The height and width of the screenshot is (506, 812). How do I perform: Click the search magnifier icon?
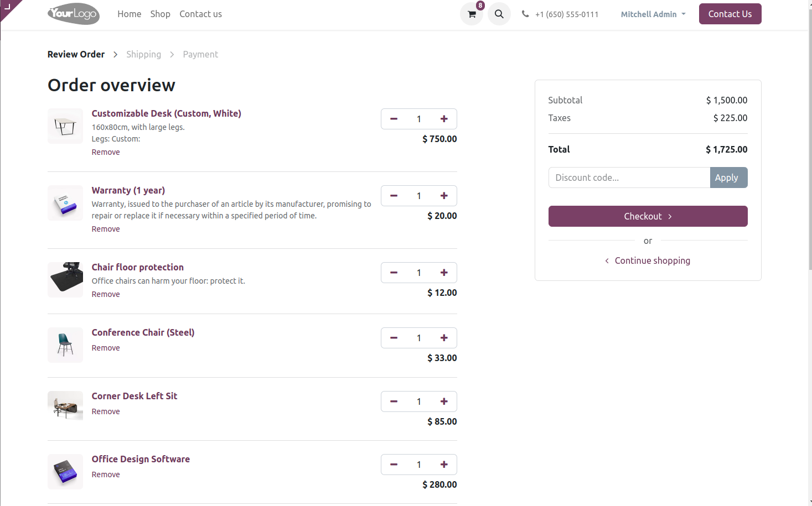click(499, 14)
